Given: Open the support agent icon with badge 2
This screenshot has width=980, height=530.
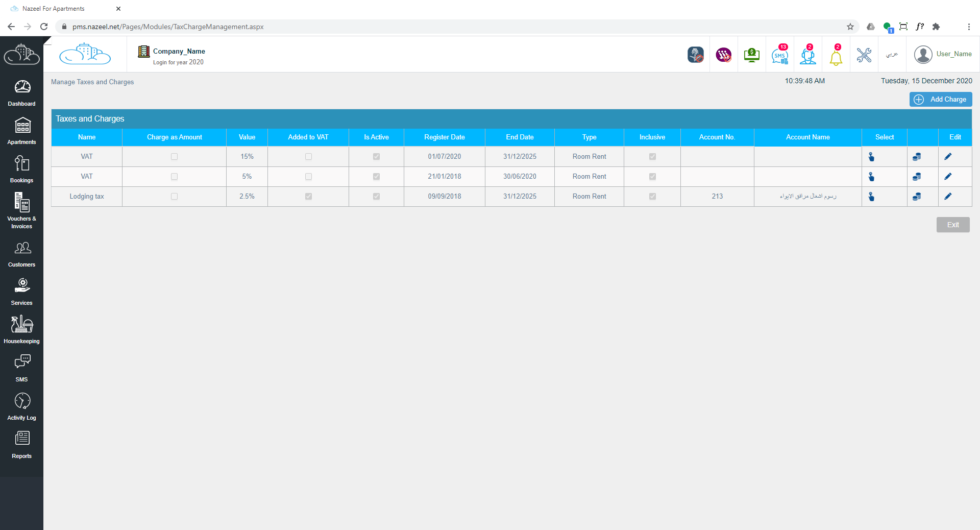Looking at the screenshot, I should (x=807, y=55).
